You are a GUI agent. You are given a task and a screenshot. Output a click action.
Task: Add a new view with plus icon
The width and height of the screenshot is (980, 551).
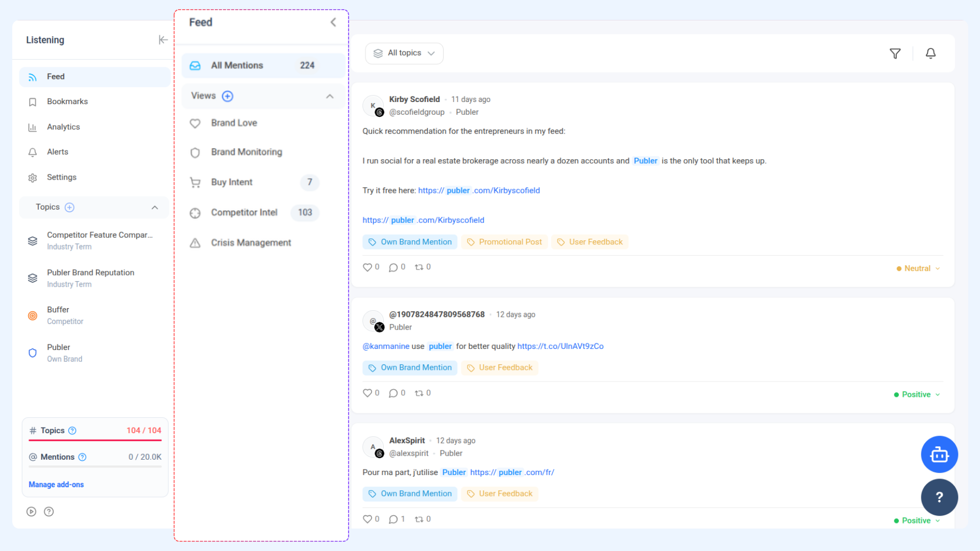click(x=228, y=96)
